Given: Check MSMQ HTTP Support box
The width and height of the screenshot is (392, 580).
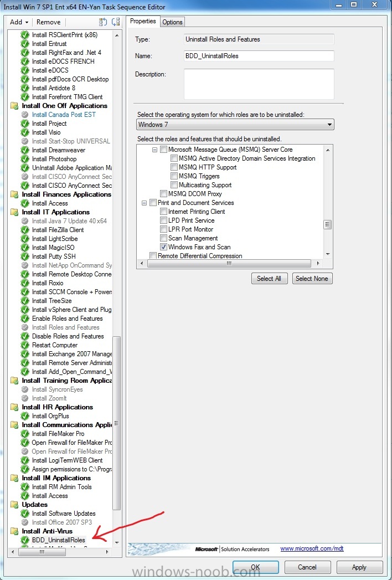Looking at the screenshot, I should [x=174, y=167].
